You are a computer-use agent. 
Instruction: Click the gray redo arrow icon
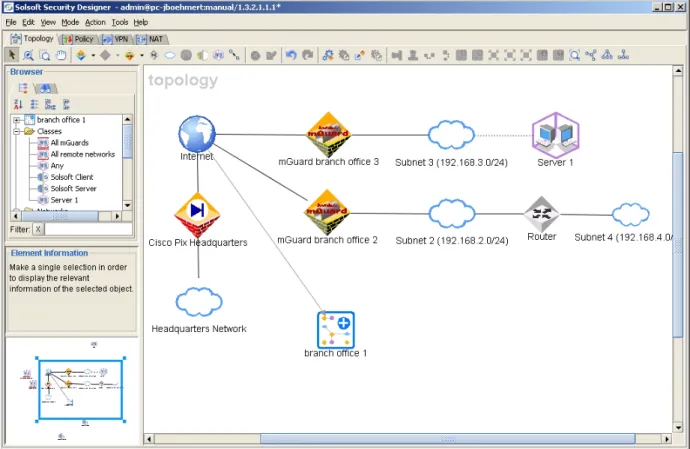tap(307, 55)
